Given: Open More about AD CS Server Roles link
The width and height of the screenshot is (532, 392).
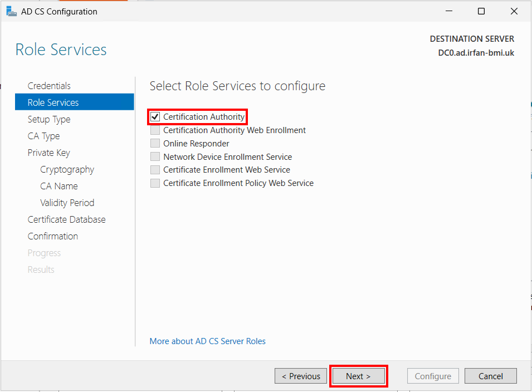Looking at the screenshot, I should click(208, 341).
